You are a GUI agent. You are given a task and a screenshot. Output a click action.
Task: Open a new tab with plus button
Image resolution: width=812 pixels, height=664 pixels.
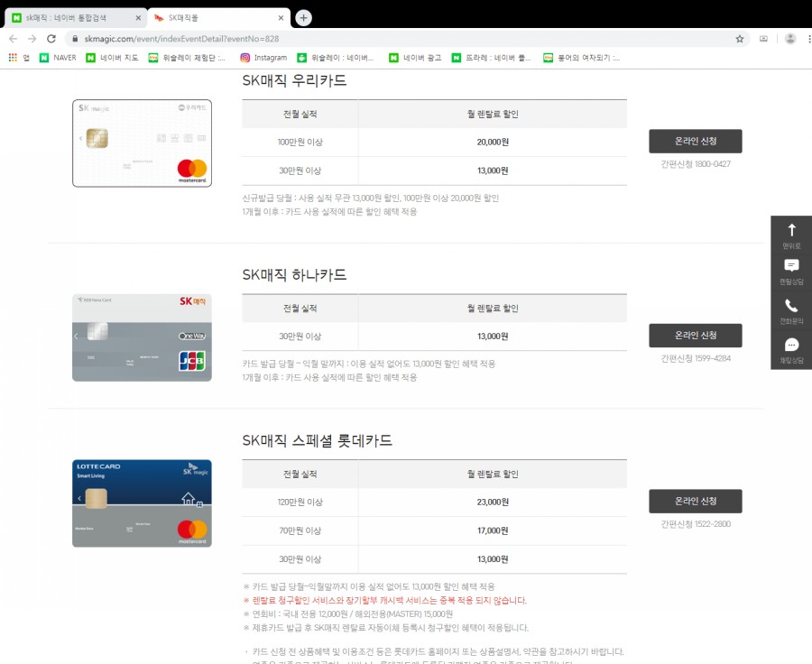coord(303,18)
